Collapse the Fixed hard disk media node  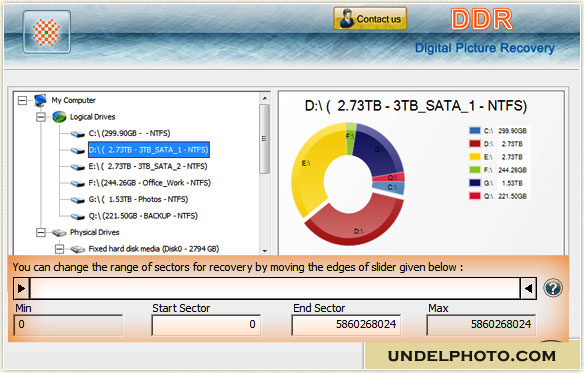click(60, 249)
